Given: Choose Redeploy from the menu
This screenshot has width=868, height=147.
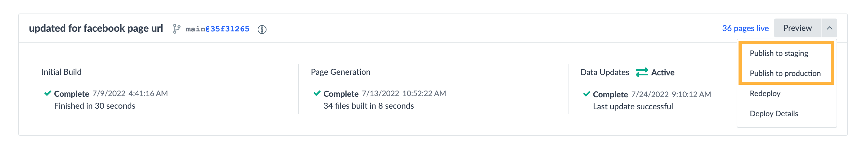Looking at the screenshot, I should tap(765, 93).
